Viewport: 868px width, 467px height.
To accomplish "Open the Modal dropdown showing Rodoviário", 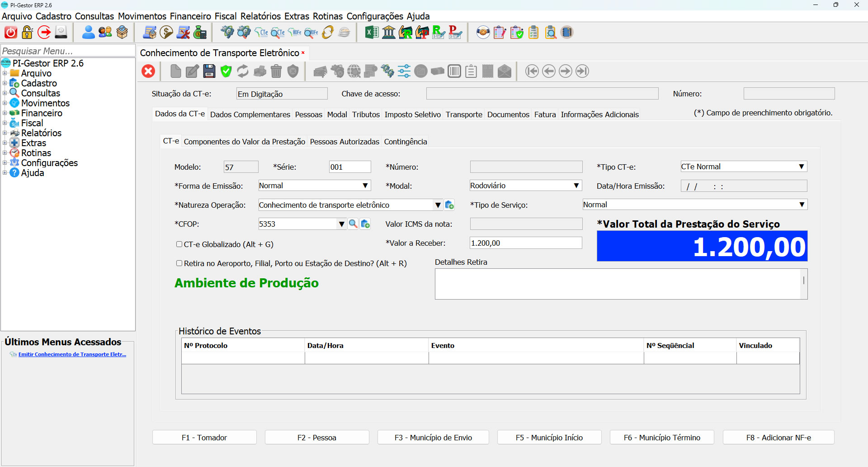I will click(x=576, y=186).
